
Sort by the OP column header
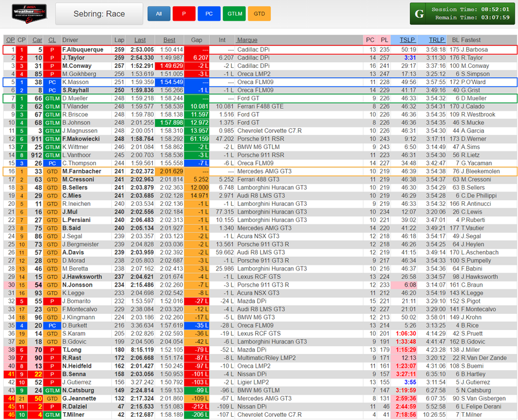[10, 40]
